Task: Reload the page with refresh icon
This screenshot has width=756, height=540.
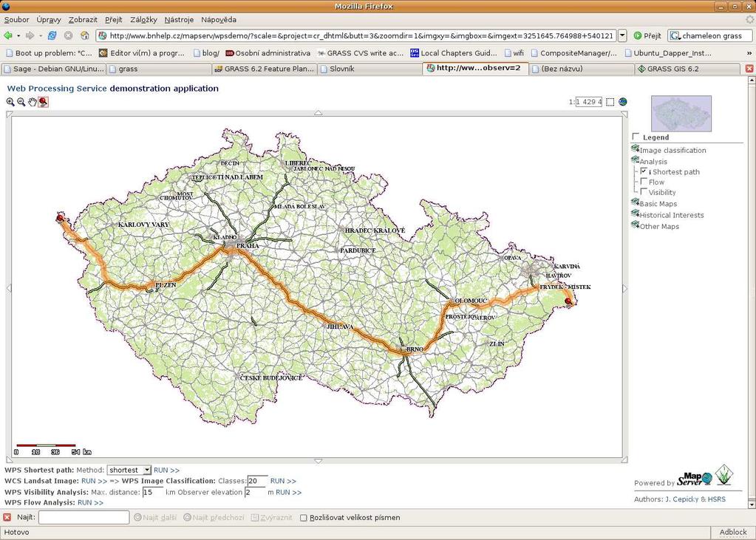Action: (52, 35)
